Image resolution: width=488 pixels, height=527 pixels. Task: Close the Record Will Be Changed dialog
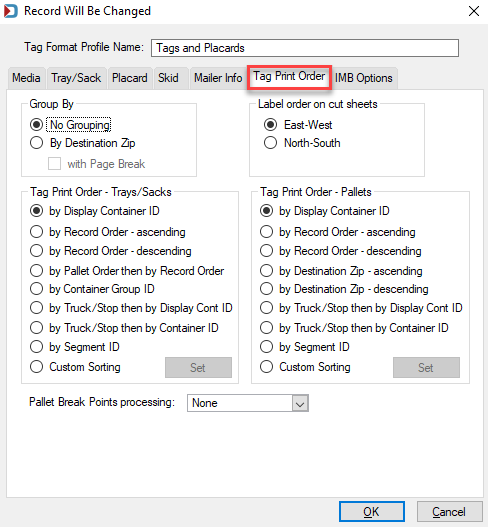click(474, 11)
